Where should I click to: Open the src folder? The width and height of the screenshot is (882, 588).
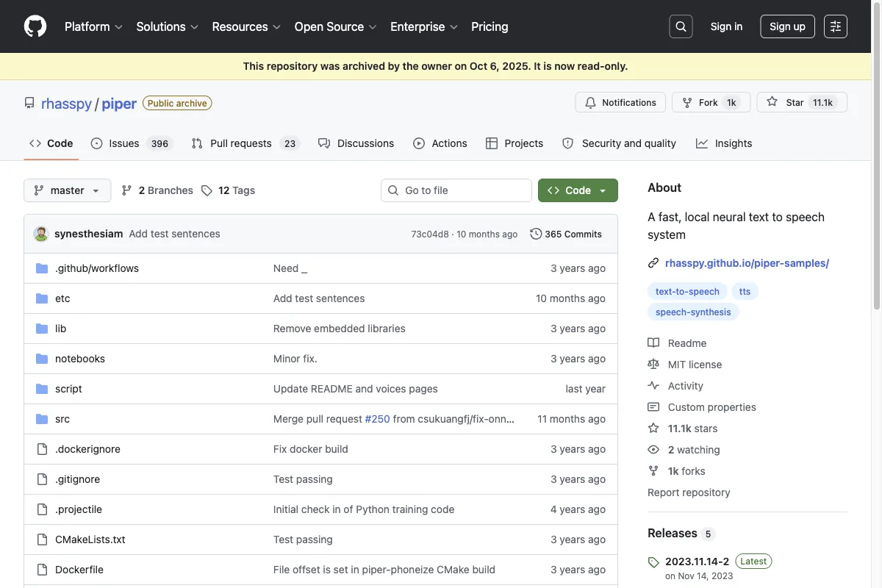coord(62,419)
